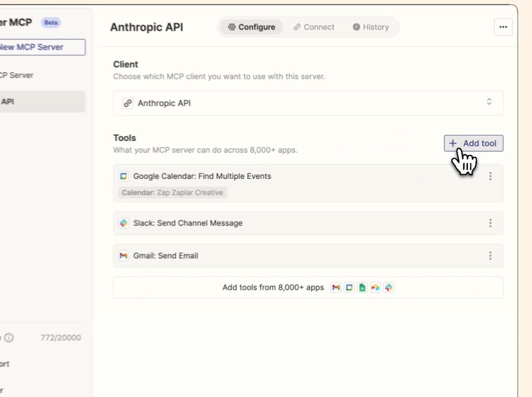The width and height of the screenshot is (532, 397).
Task: Open Slack: Send Channel Message tool
Action: tap(308, 223)
